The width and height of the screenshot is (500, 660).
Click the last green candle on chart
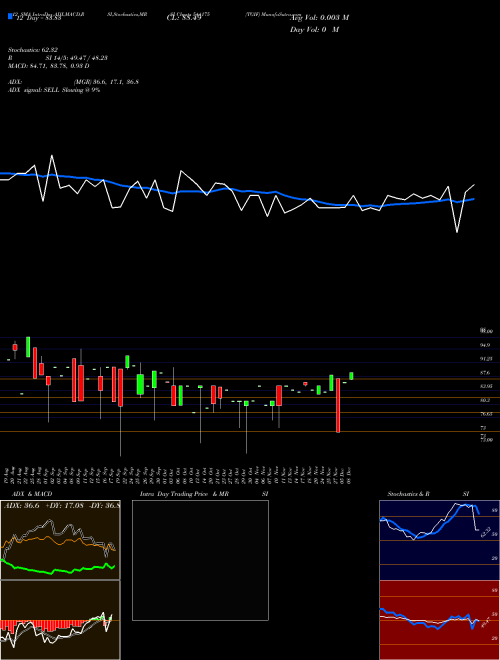coord(351,376)
